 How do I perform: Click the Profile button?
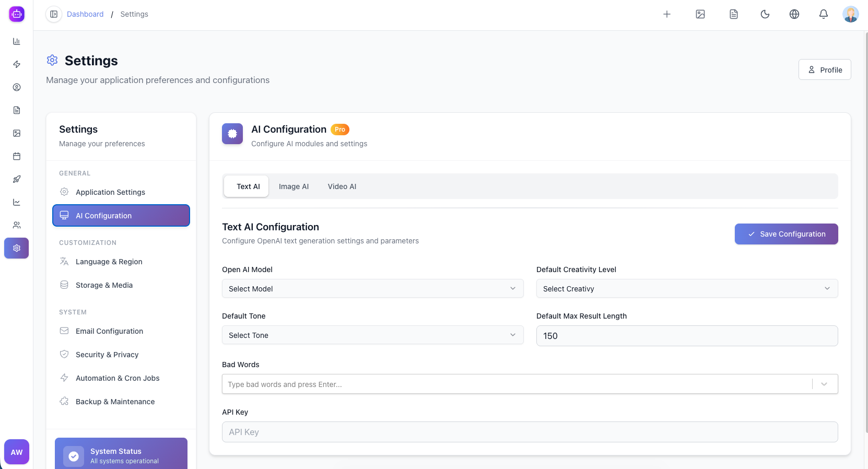(824, 69)
